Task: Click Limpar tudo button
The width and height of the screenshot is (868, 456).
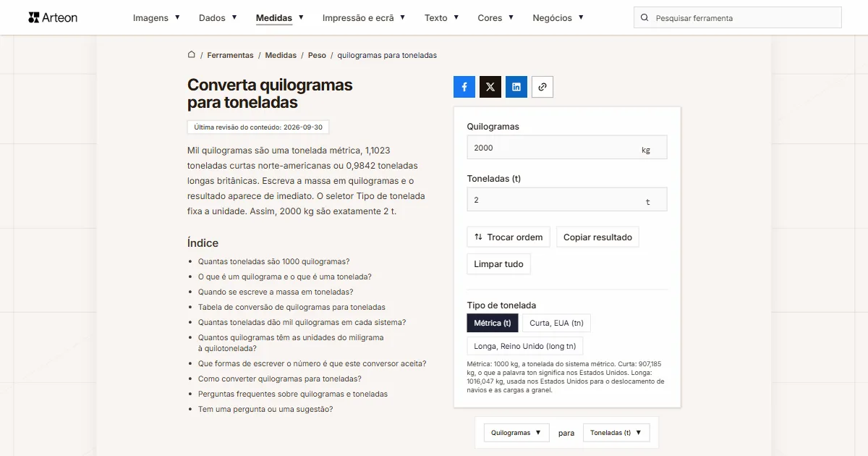Action: point(499,264)
